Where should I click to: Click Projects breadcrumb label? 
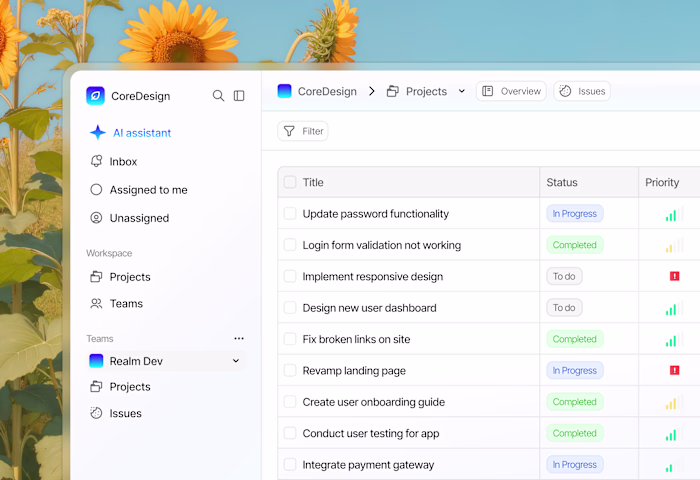426,91
